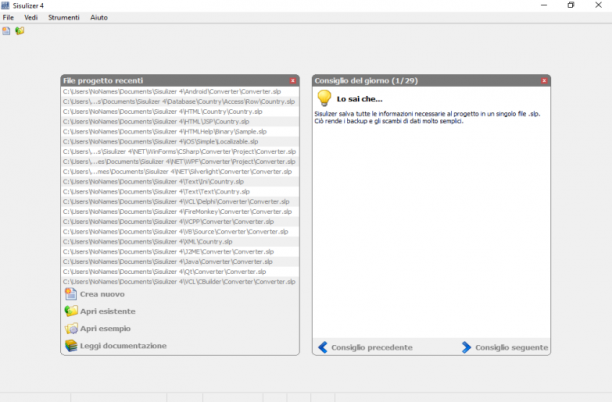Viewport: 612px width, 402px height.
Task: Open Java\Converter\Converter.slp project
Action: point(180,262)
